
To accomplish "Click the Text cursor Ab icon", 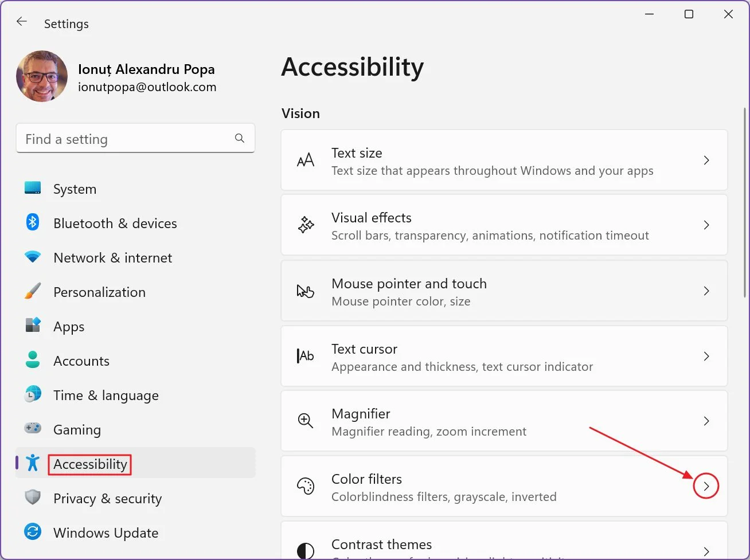I will (x=306, y=356).
